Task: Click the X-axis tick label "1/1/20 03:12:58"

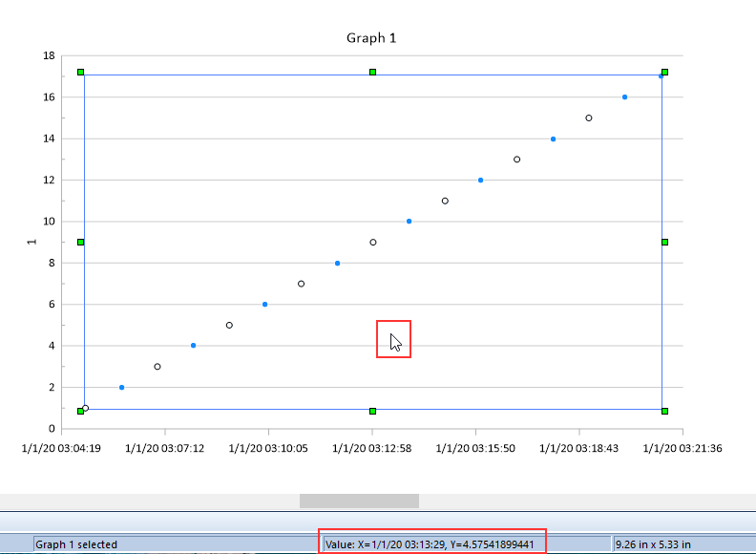Action: 372,448
